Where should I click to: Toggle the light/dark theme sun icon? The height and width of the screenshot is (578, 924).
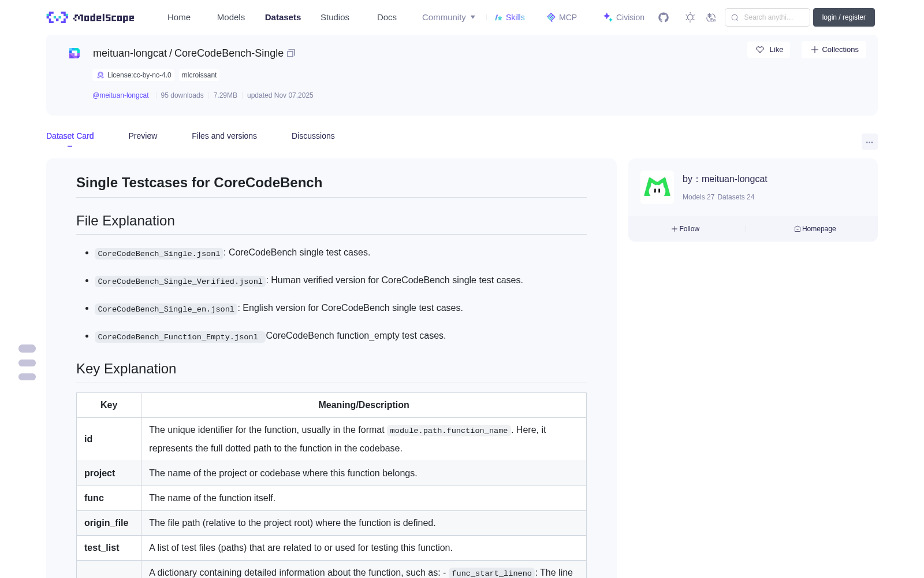click(690, 17)
